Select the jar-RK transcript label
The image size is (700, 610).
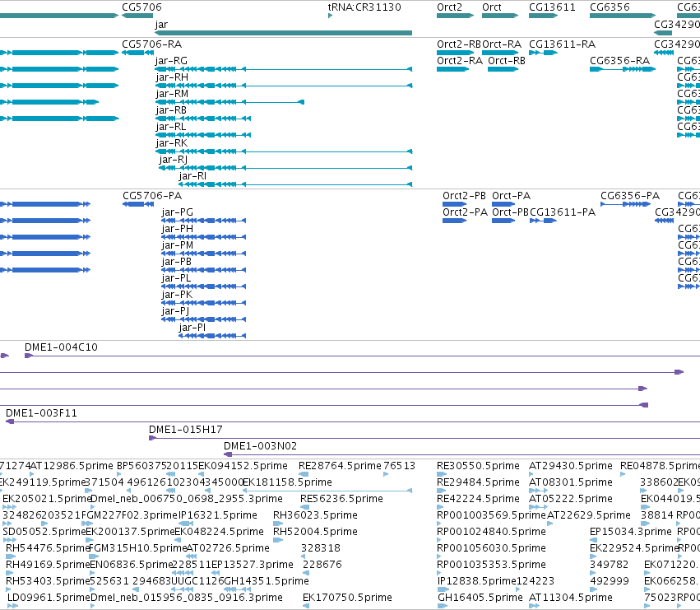tap(171, 143)
